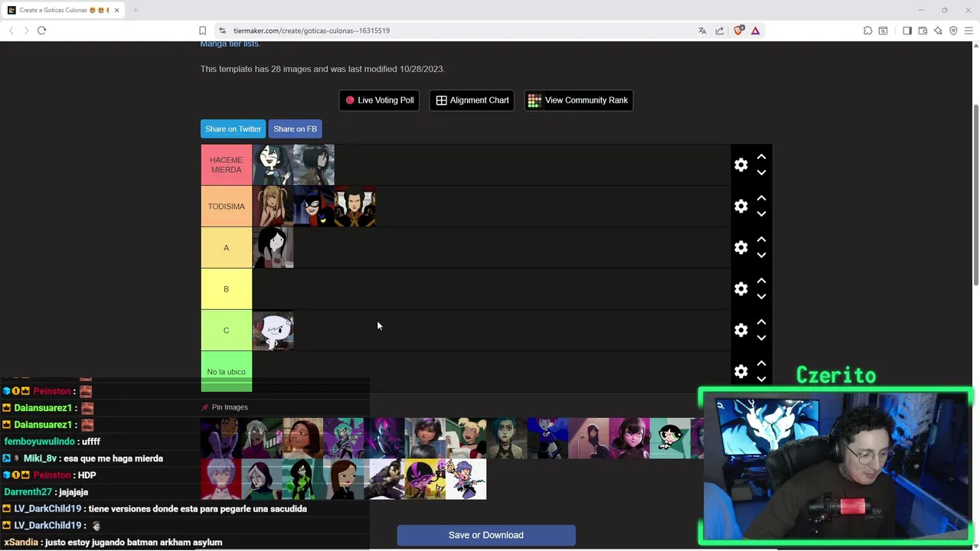View Community Rank

pos(578,100)
